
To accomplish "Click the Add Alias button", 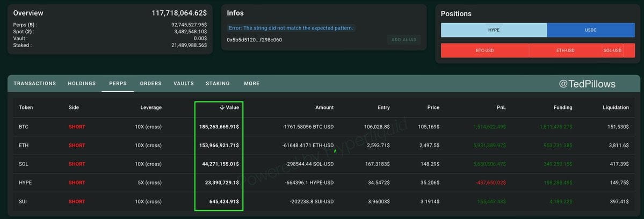I will coord(404,40).
